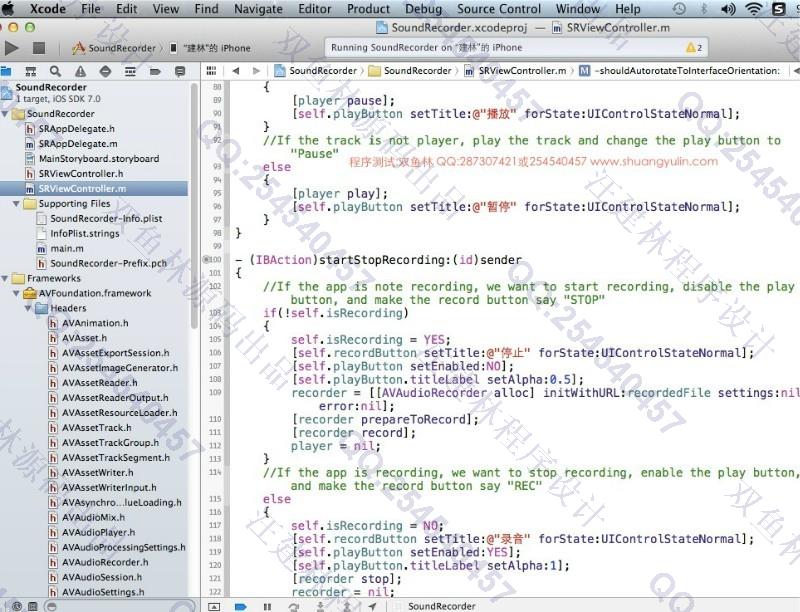Click the Wi-Fi icon in menu bar
The width and height of the screenshot is (800, 612).
click(754, 8)
